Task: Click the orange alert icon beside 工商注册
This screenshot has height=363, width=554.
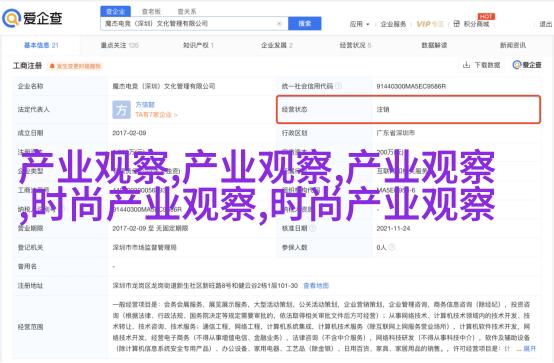Action: pyautogui.click(x=52, y=66)
